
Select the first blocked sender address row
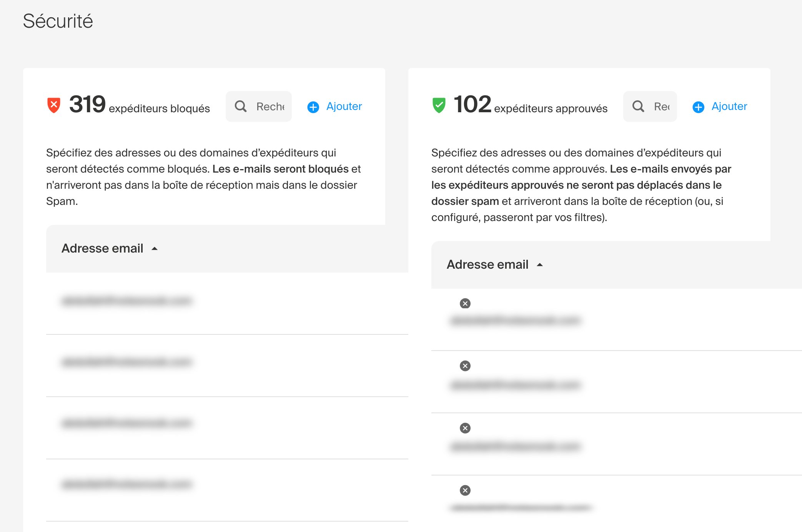227,303
